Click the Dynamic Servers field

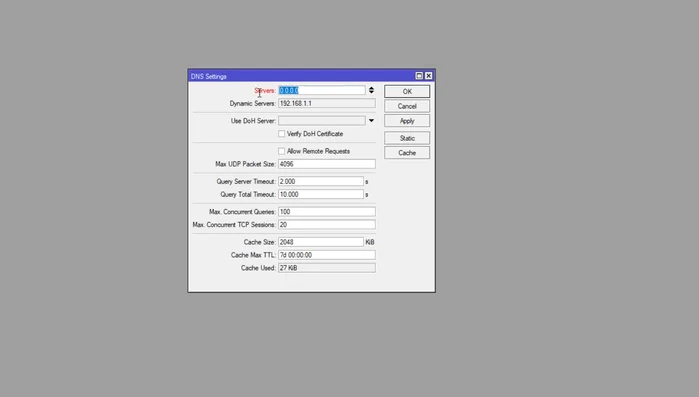coord(327,103)
